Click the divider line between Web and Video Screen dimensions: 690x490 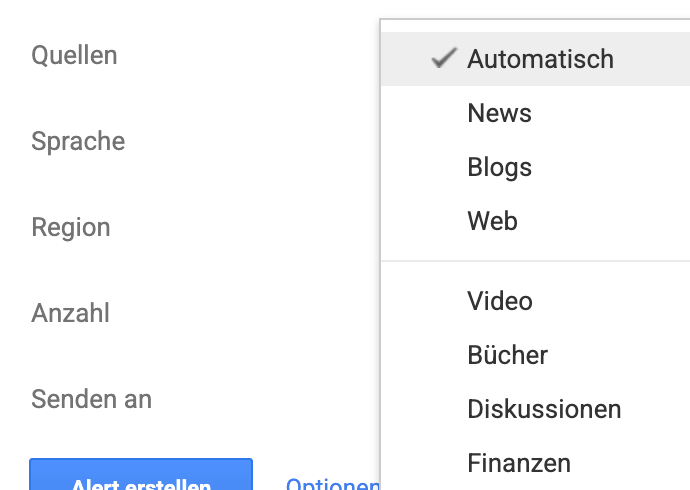pyautogui.click(x=535, y=261)
